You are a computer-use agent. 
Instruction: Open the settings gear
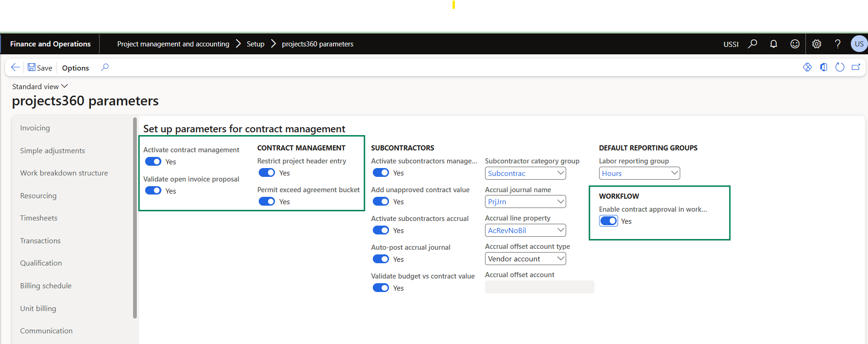817,44
